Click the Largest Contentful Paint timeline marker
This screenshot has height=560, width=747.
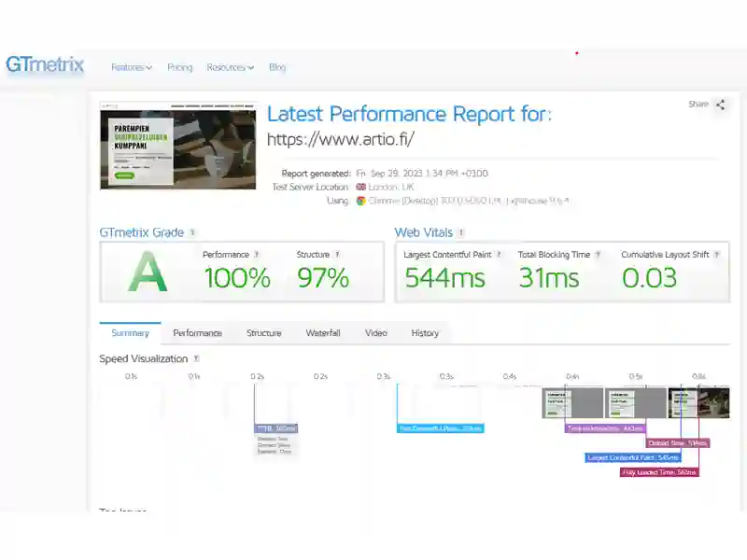coord(633,457)
